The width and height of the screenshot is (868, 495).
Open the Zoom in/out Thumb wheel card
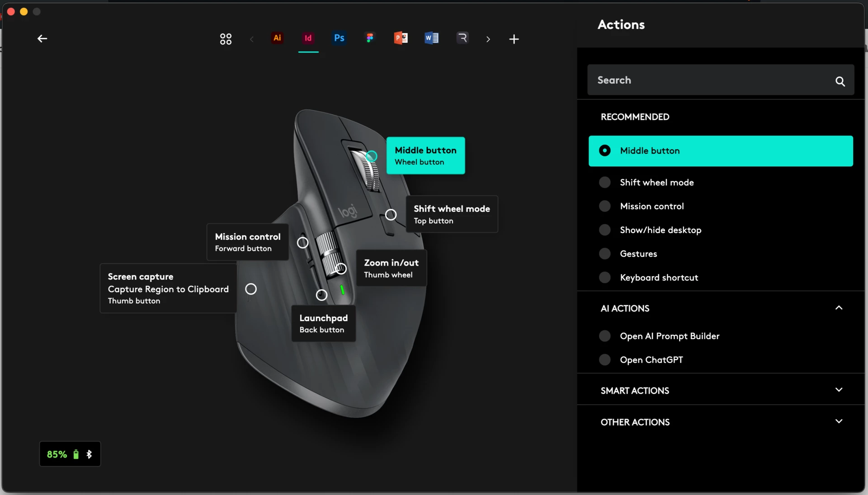click(392, 268)
